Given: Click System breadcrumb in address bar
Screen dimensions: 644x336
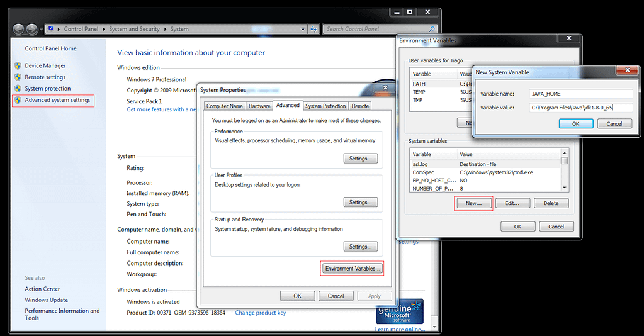Looking at the screenshot, I should click(x=179, y=29).
